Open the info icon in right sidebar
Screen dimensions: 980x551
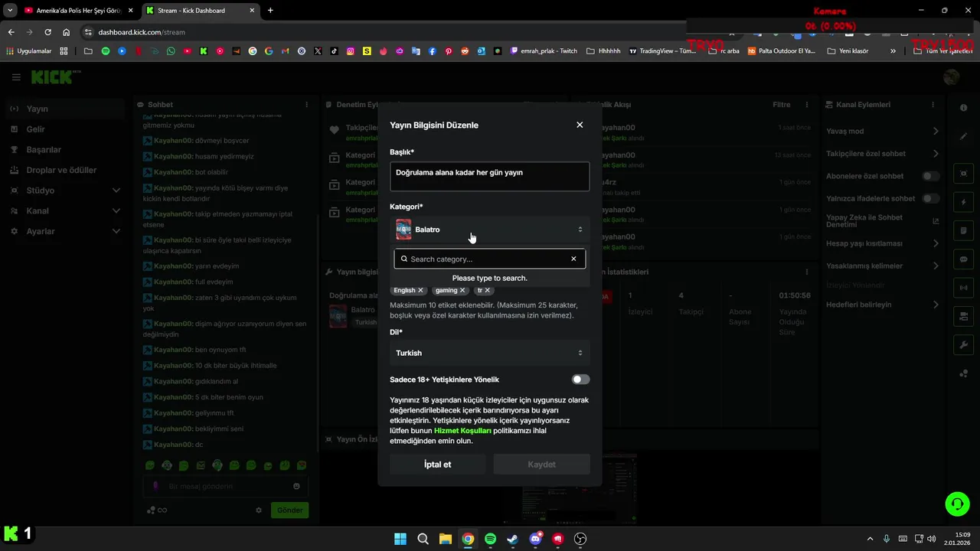[x=964, y=108]
